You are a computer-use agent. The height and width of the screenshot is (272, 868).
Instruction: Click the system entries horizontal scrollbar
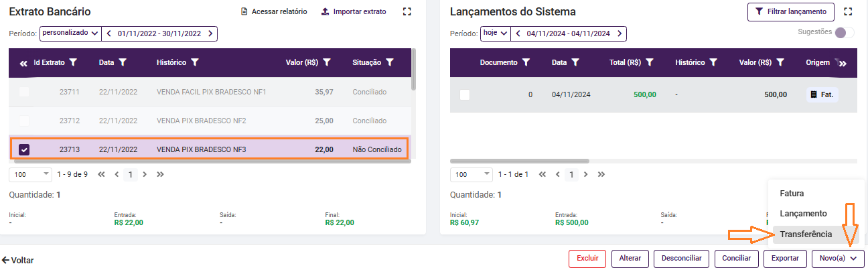[x=520, y=161]
